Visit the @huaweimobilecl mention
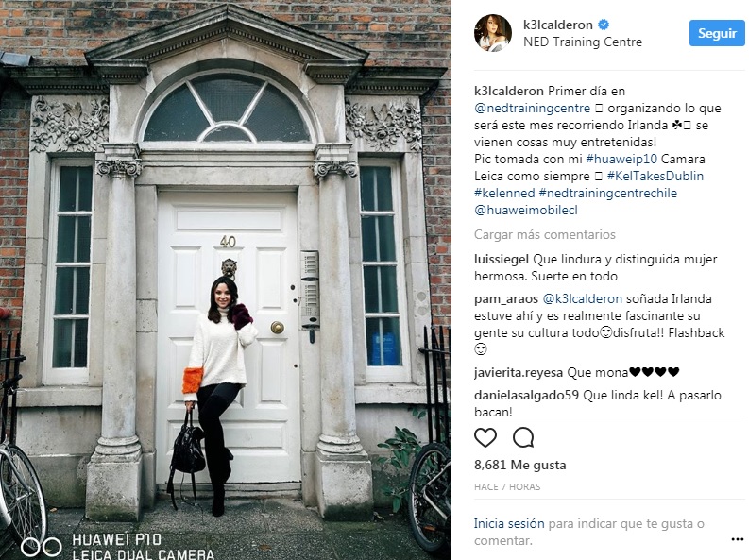Viewport: 749px width, 560px height. point(525,210)
